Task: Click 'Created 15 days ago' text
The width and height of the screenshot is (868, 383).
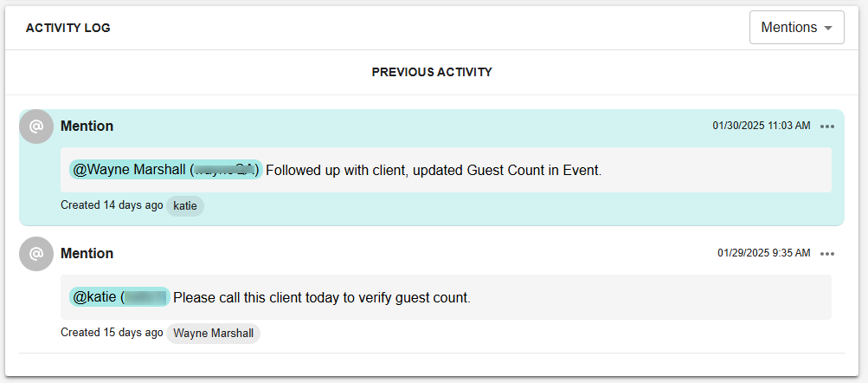Action: tap(112, 333)
